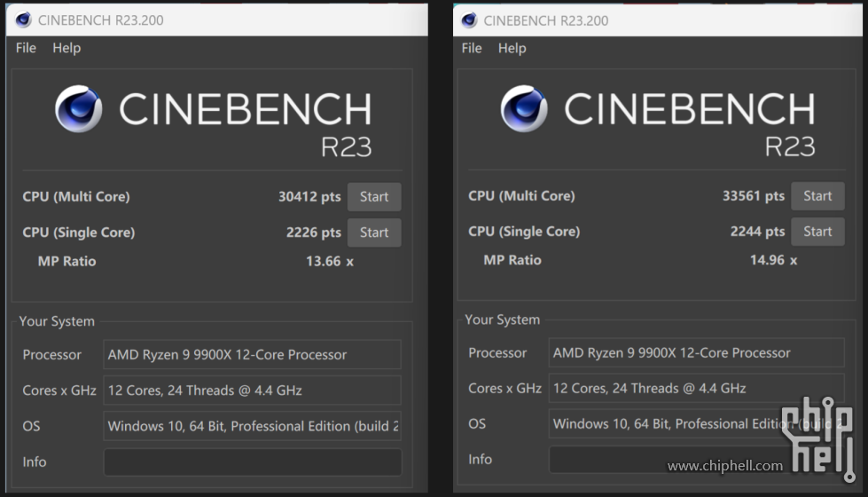868x497 pixels.
Task: Select the 14.96 x MP Ratio value
Action: tap(773, 260)
